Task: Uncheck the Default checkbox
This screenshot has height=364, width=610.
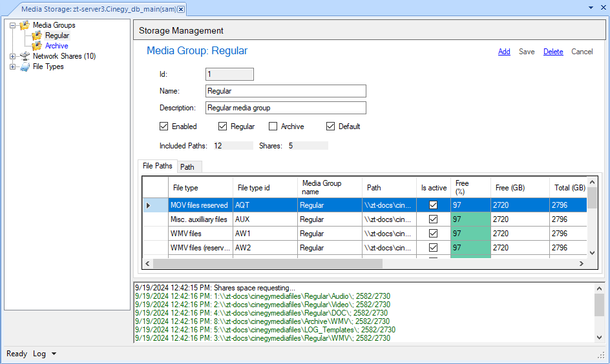Action: pyautogui.click(x=330, y=126)
